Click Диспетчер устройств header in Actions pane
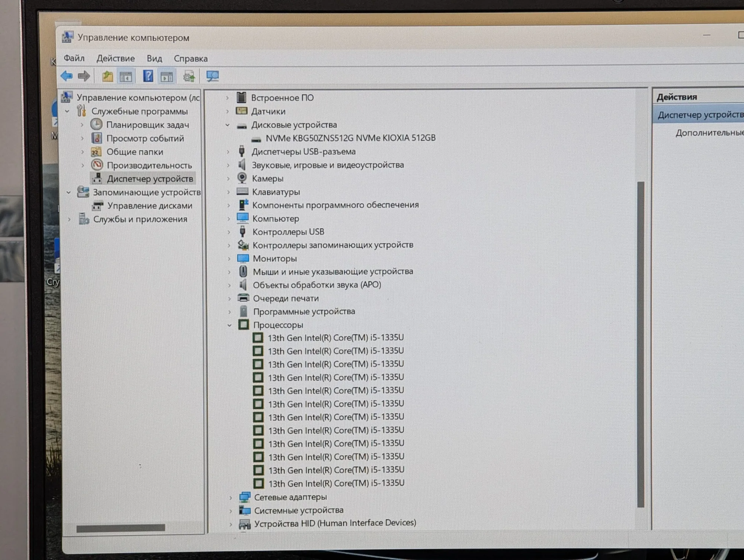The height and width of the screenshot is (560, 744). tap(700, 115)
